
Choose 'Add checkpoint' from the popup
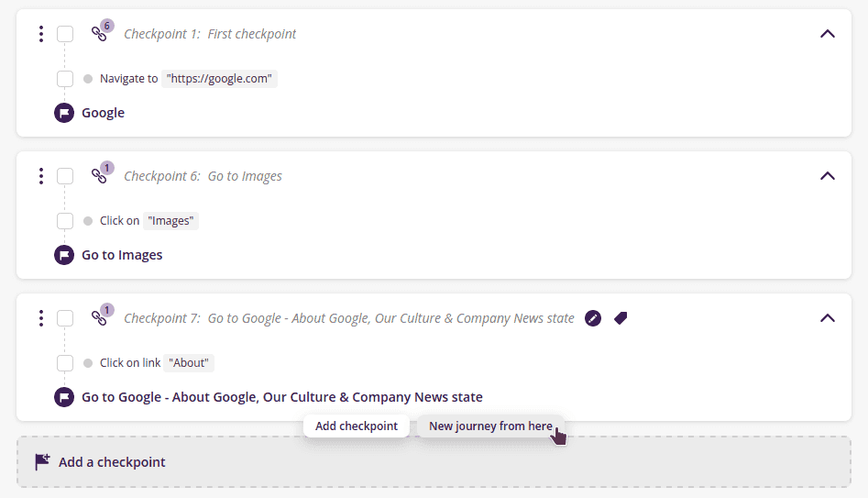(x=357, y=426)
